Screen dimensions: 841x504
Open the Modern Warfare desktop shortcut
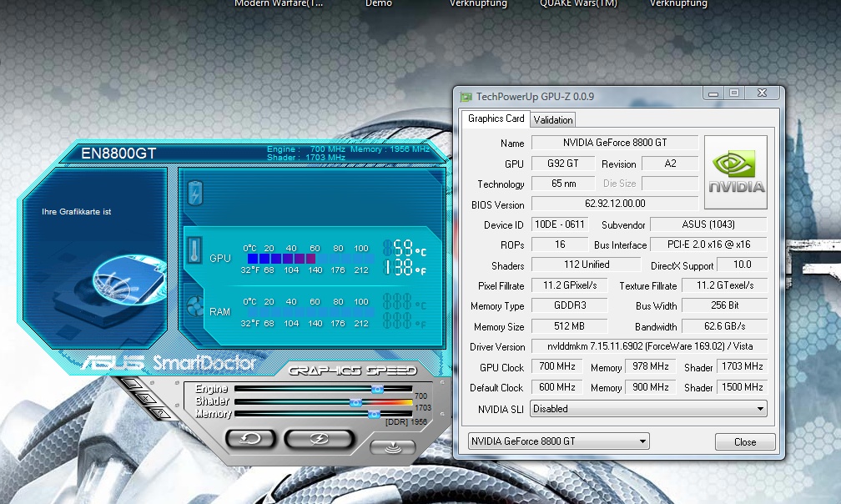(279, 3)
